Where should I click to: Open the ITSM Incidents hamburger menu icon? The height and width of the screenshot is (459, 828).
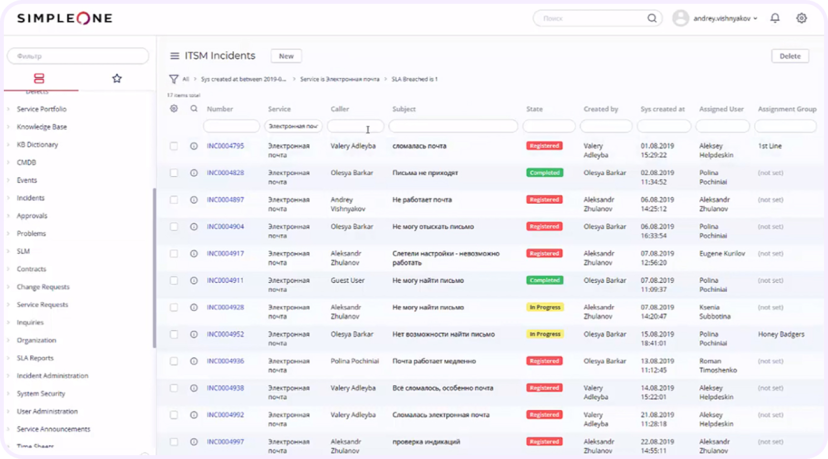[x=174, y=55]
